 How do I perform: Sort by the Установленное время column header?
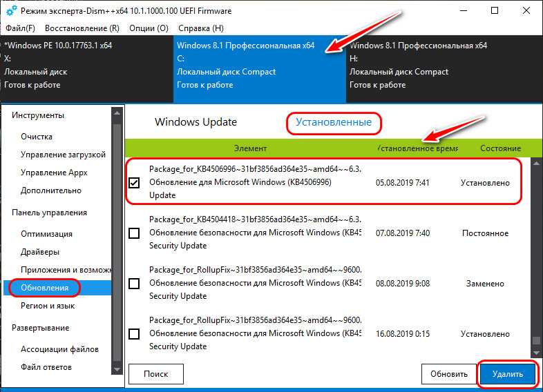click(417, 148)
